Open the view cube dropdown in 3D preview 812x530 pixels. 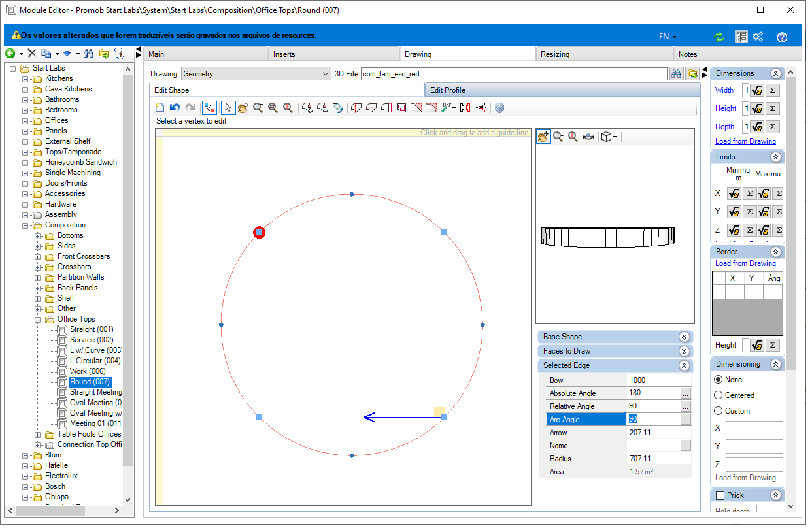tap(609, 137)
